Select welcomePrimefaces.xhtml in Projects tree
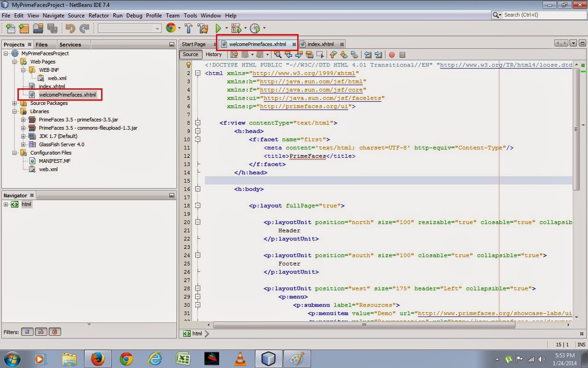588x368 pixels. 67,95
